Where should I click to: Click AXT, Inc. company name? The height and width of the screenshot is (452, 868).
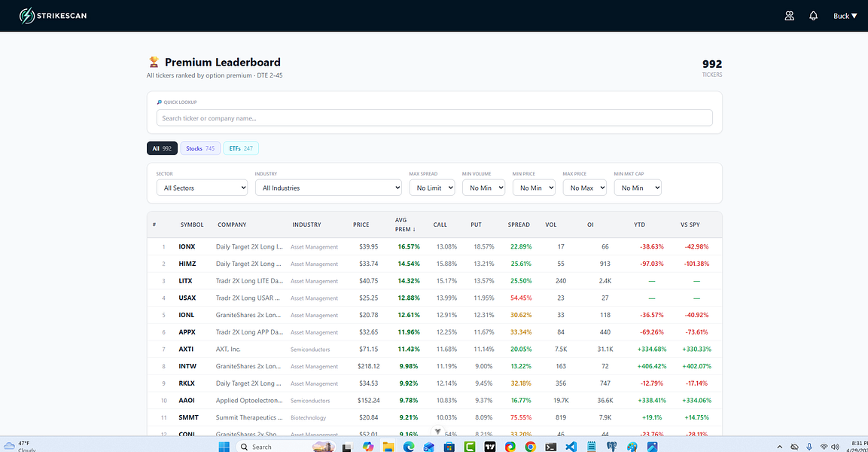[228, 350]
